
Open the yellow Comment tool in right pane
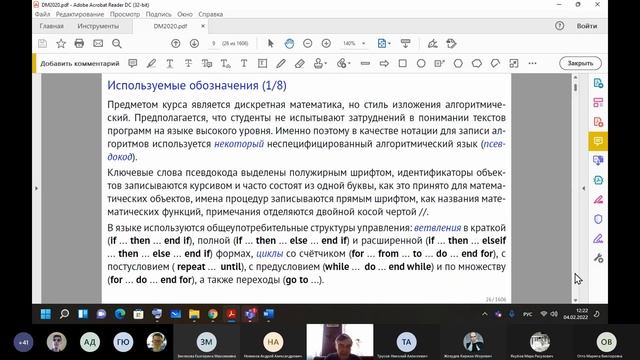click(598, 141)
